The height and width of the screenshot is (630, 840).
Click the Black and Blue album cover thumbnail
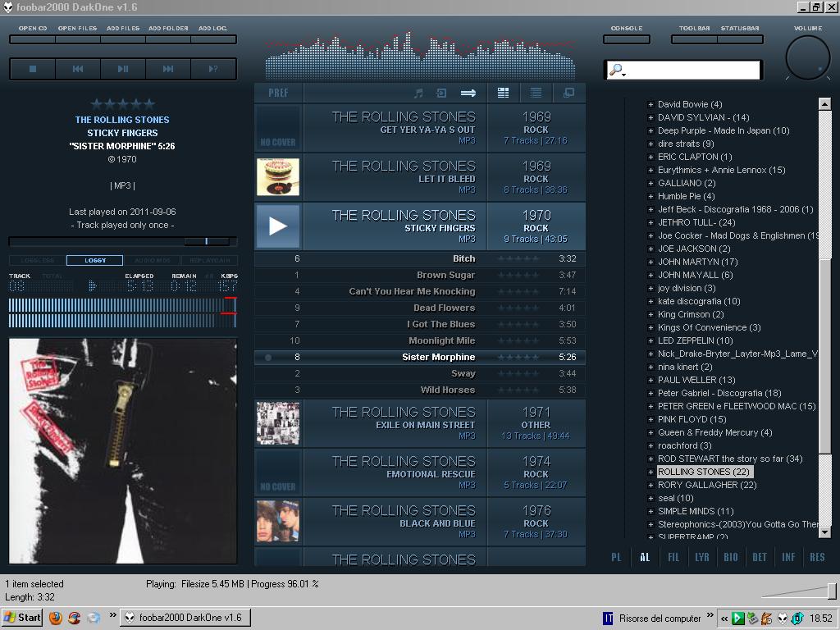pyautogui.click(x=277, y=521)
